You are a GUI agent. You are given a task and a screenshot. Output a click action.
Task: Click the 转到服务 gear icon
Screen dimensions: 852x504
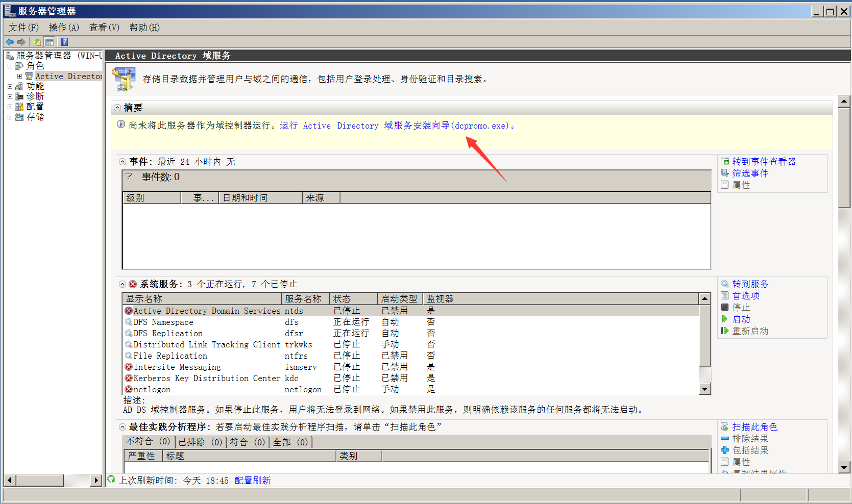click(725, 284)
